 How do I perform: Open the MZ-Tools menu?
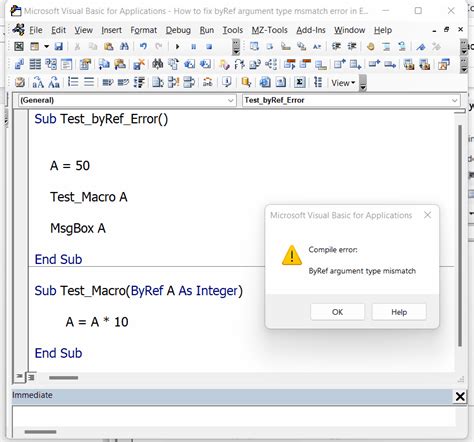[269, 30]
